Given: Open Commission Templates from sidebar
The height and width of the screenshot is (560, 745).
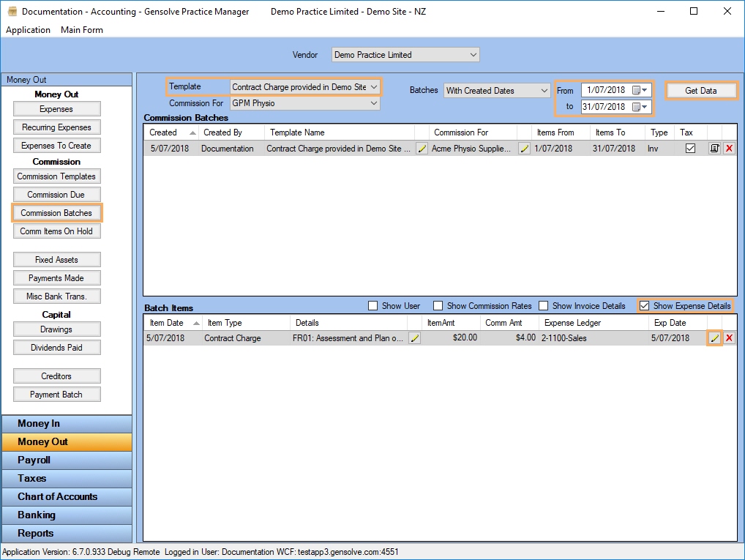Looking at the screenshot, I should click(x=56, y=176).
